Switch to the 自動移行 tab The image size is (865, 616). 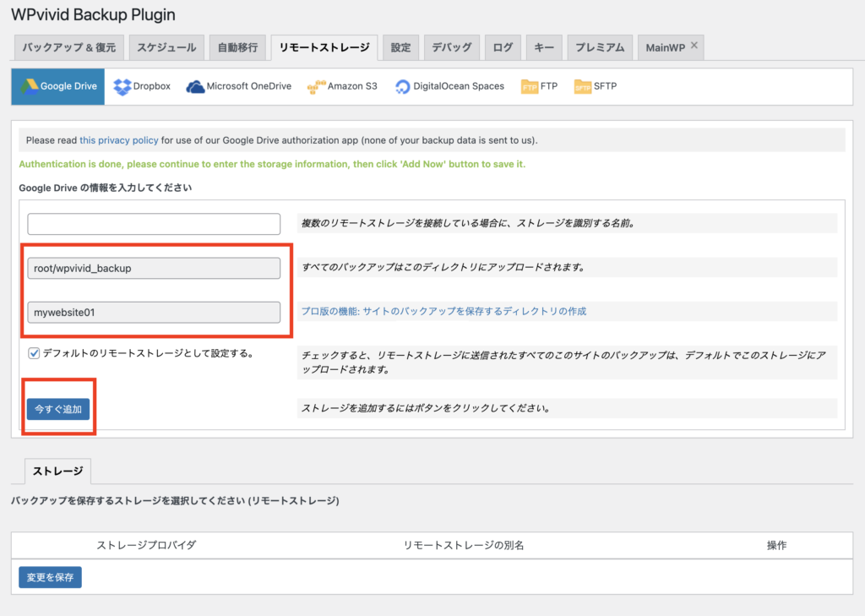[x=237, y=47]
